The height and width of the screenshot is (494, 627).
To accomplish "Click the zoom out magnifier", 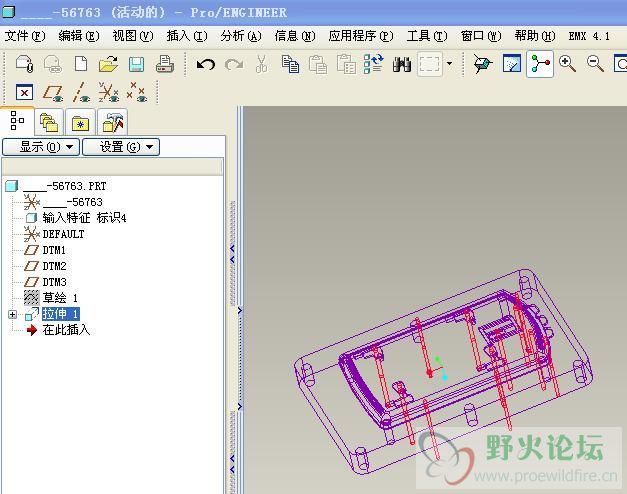I will (595, 64).
